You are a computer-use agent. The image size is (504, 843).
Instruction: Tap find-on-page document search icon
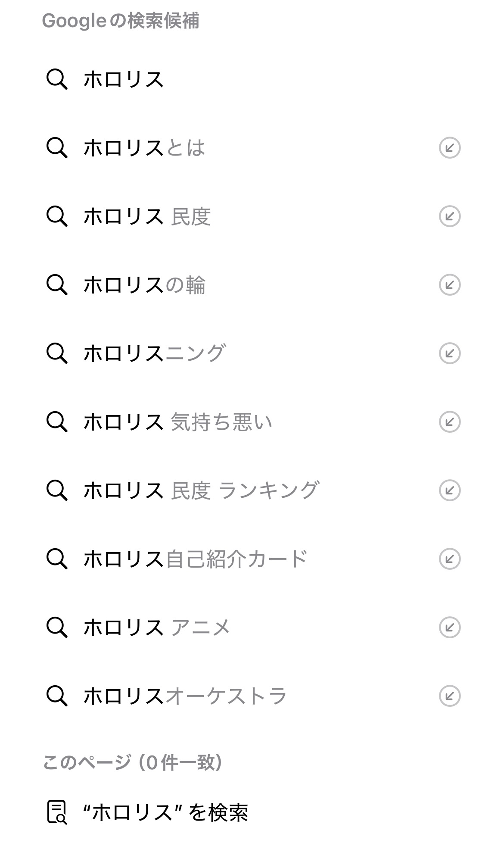pyautogui.click(x=57, y=812)
